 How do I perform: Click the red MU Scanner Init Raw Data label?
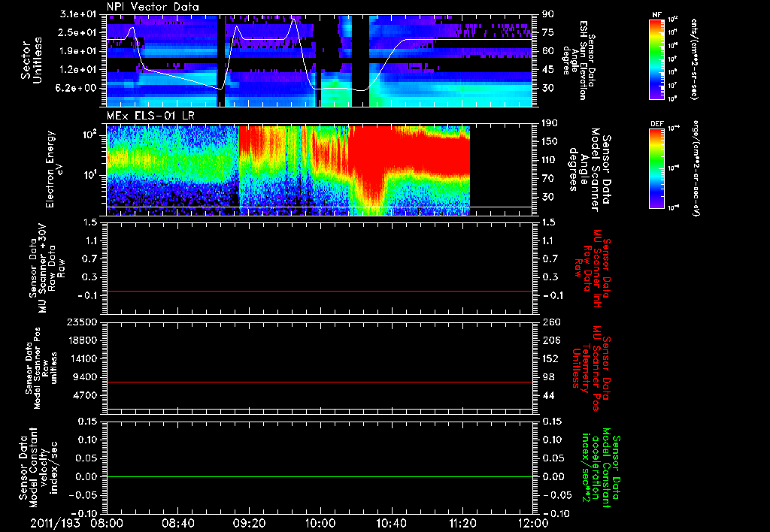(x=593, y=268)
